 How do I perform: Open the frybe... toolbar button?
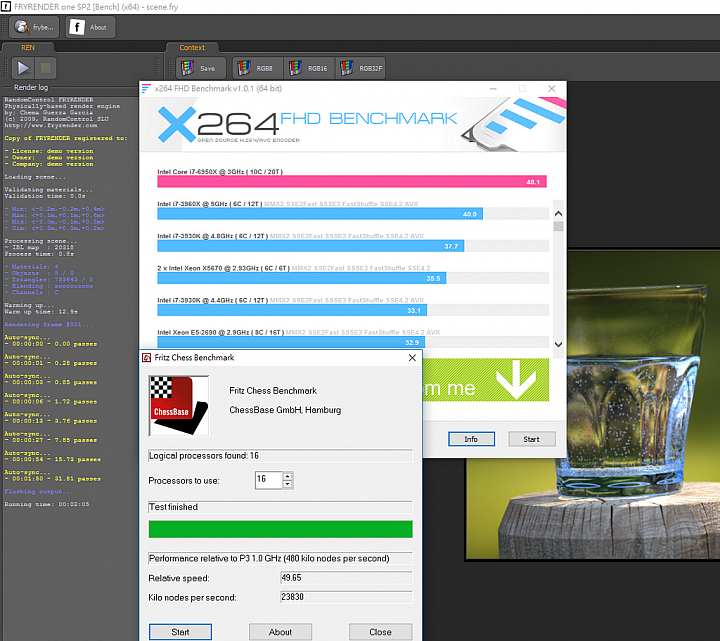click(x=34, y=27)
